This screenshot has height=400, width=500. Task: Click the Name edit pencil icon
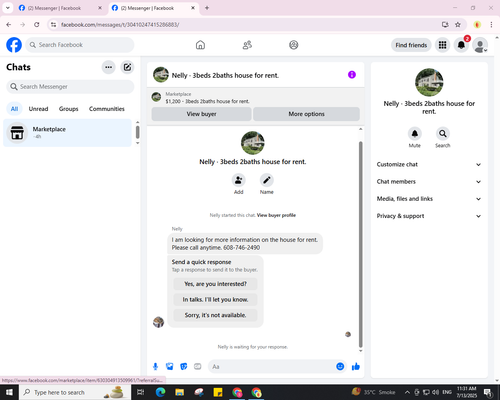[x=267, y=180]
